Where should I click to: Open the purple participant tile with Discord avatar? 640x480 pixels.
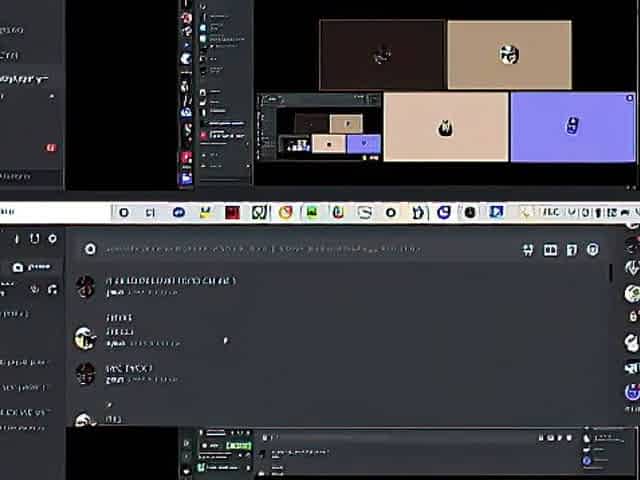572,126
